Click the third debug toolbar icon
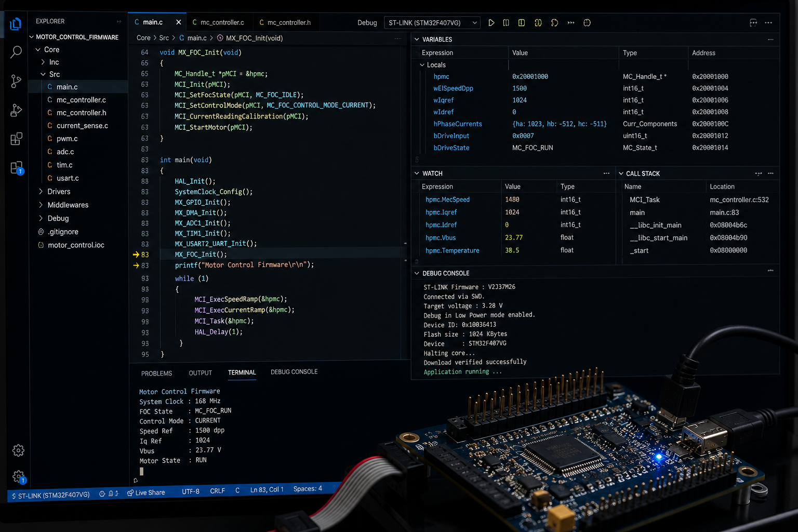This screenshot has width=798, height=532. point(522,23)
